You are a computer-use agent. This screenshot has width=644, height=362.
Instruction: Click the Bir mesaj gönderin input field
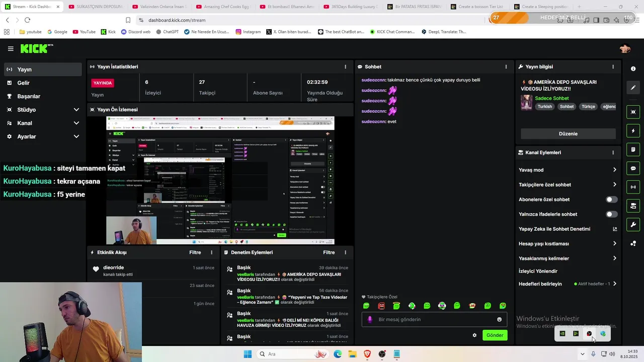(434, 319)
